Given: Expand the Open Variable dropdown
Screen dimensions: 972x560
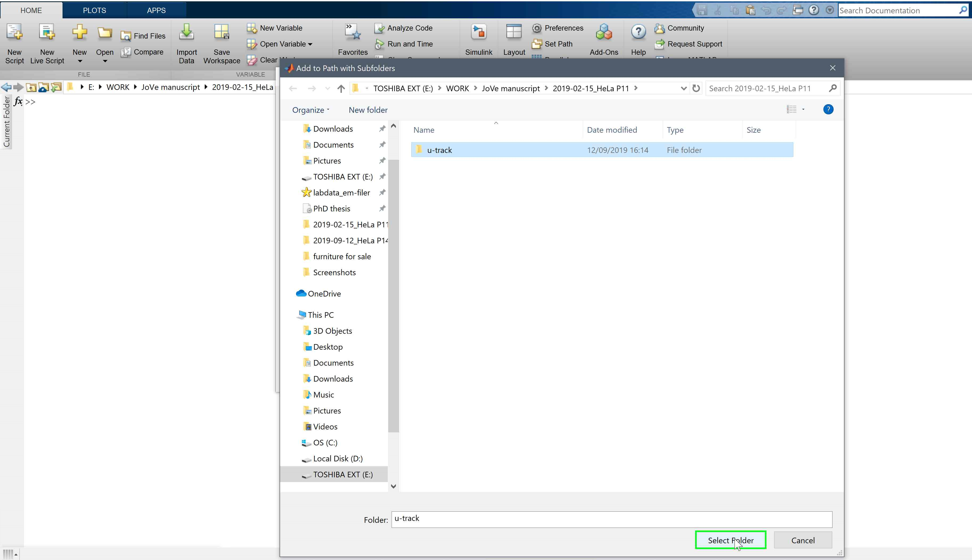Looking at the screenshot, I should pyautogui.click(x=310, y=44).
